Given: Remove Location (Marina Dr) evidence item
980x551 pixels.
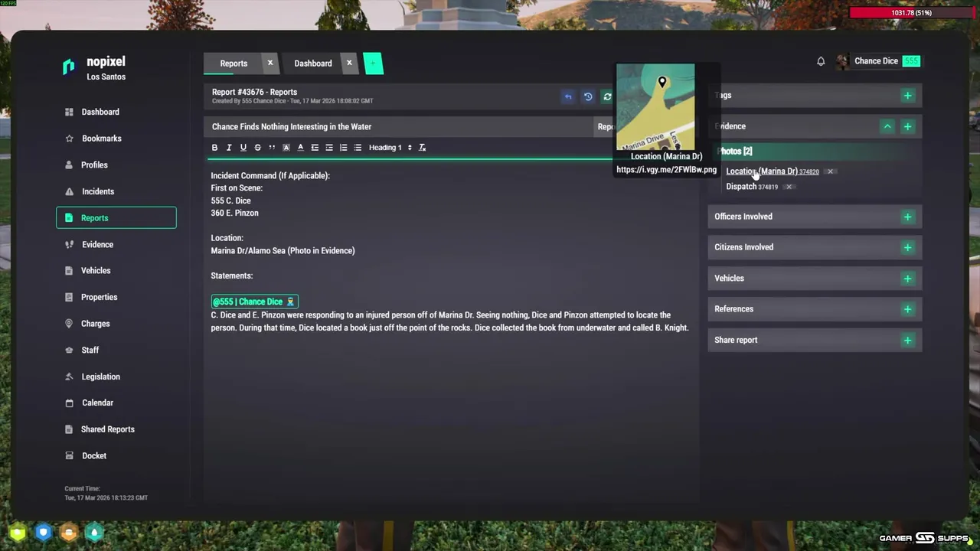Looking at the screenshot, I should click(830, 171).
